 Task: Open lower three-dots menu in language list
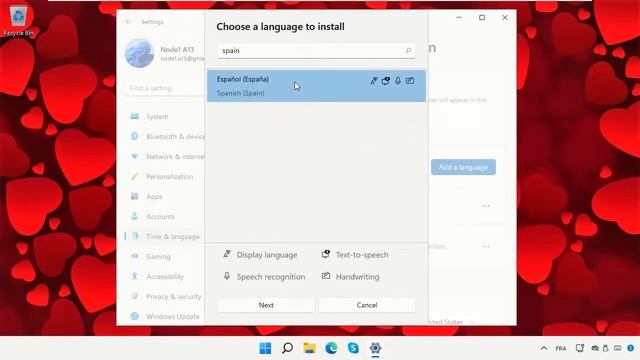coord(486,247)
